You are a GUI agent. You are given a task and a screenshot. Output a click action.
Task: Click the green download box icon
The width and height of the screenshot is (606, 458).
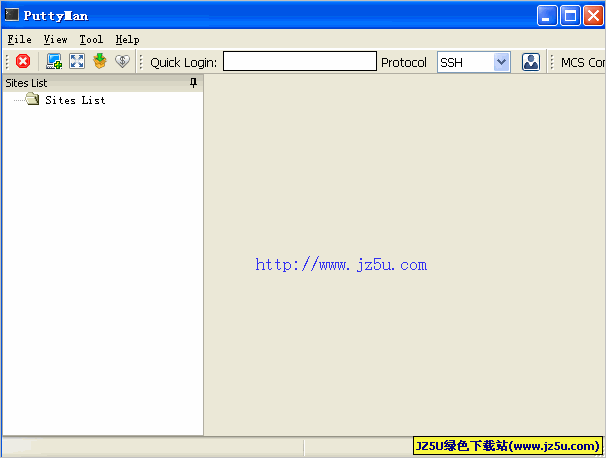100,61
